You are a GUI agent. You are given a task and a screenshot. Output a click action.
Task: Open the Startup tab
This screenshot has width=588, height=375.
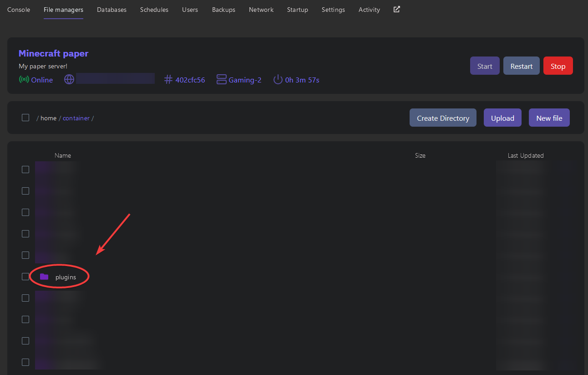297,10
